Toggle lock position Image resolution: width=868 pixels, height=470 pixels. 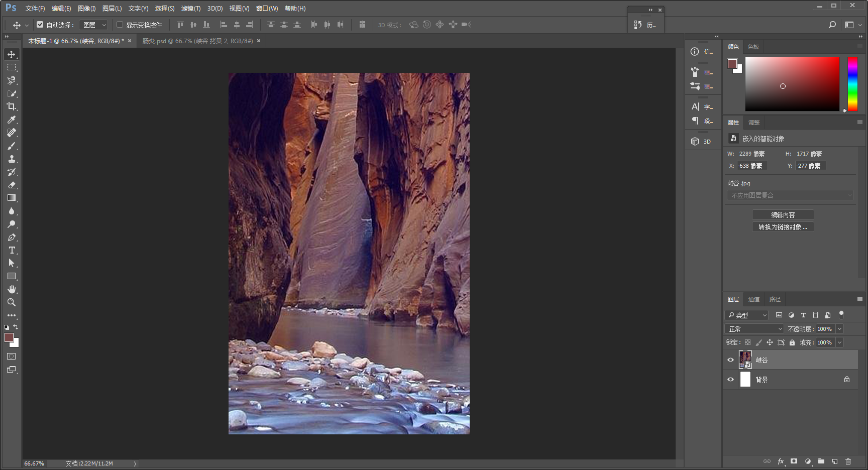[770, 342]
